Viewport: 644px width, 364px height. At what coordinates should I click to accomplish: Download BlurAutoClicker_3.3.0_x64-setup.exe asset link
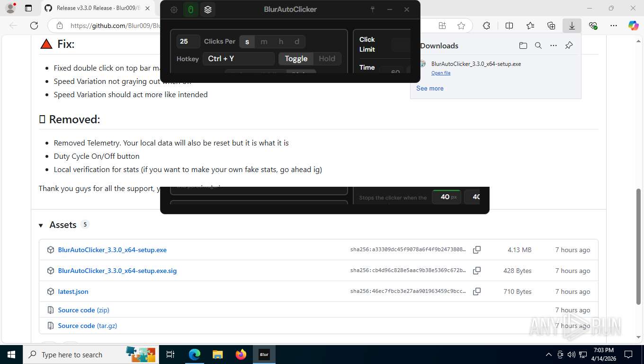(x=112, y=250)
